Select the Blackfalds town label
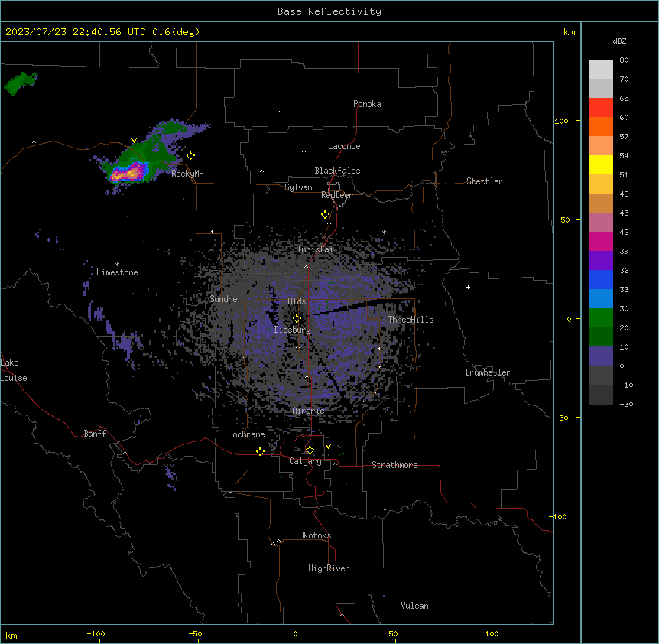This screenshot has width=659, height=644. [x=337, y=171]
